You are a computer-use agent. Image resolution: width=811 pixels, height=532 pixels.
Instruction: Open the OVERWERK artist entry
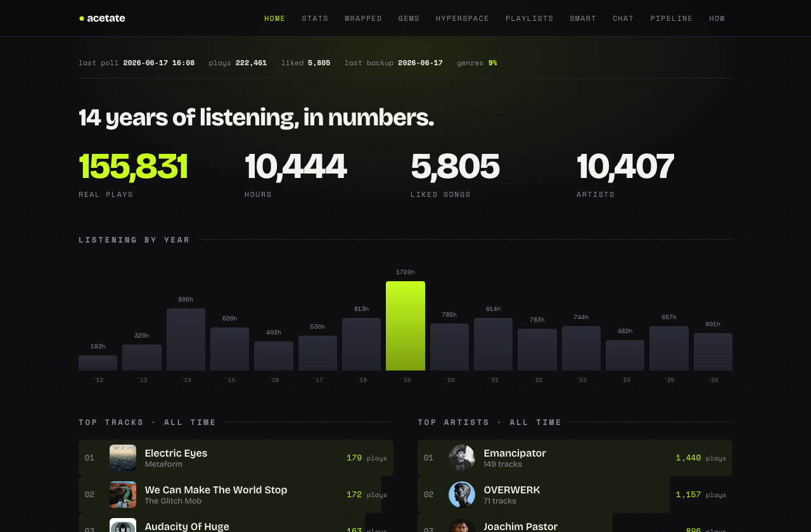pos(575,495)
